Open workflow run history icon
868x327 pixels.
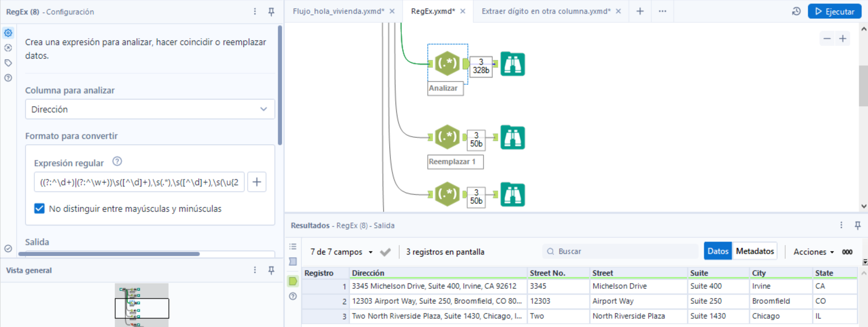(796, 11)
